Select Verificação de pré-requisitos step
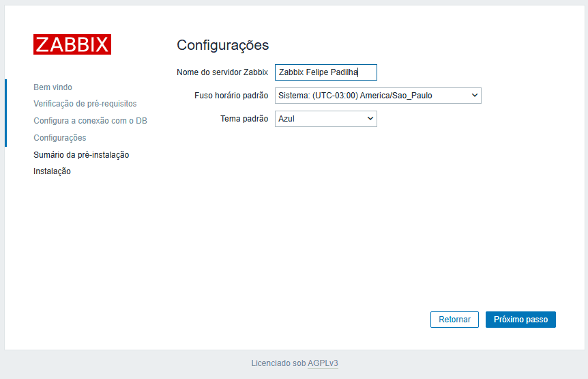The width and height of the screenshot is (588, 379). 85,104
